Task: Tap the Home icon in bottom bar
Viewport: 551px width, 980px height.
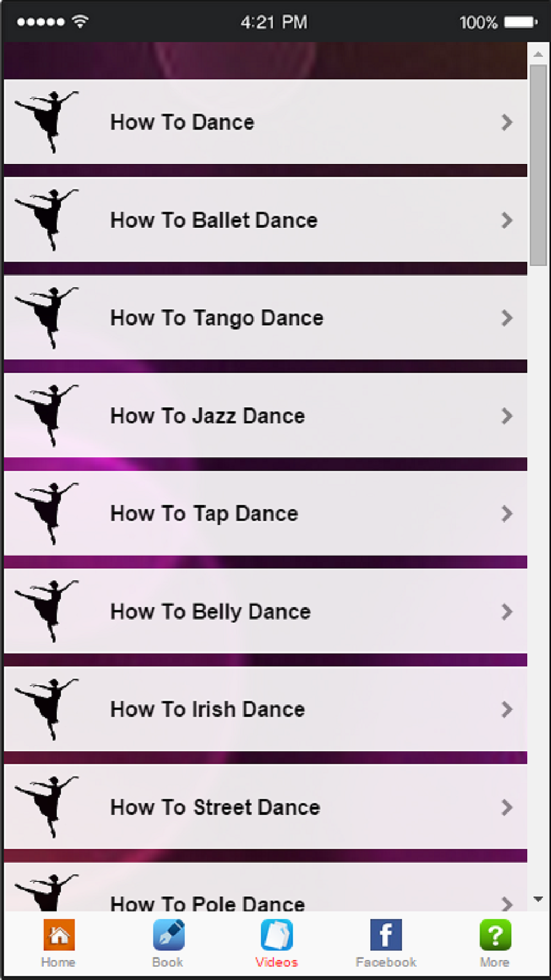Action: coord(58,935)
